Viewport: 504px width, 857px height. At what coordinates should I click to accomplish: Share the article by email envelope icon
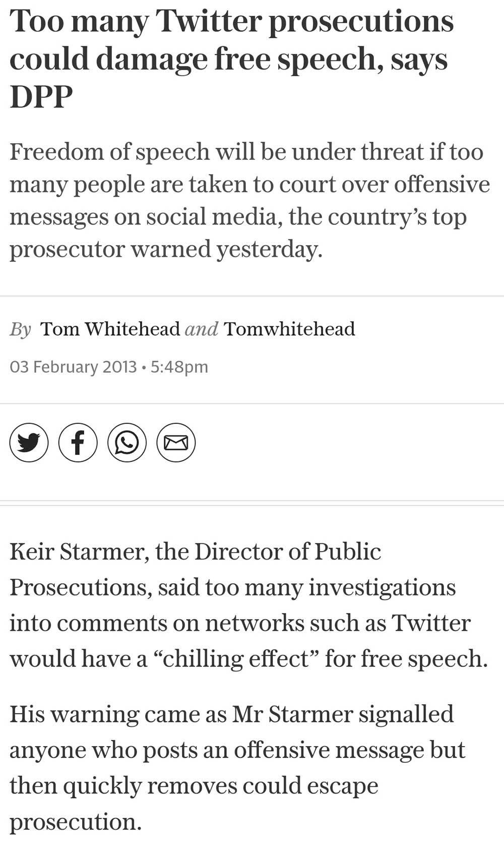(x=176, y=443)
